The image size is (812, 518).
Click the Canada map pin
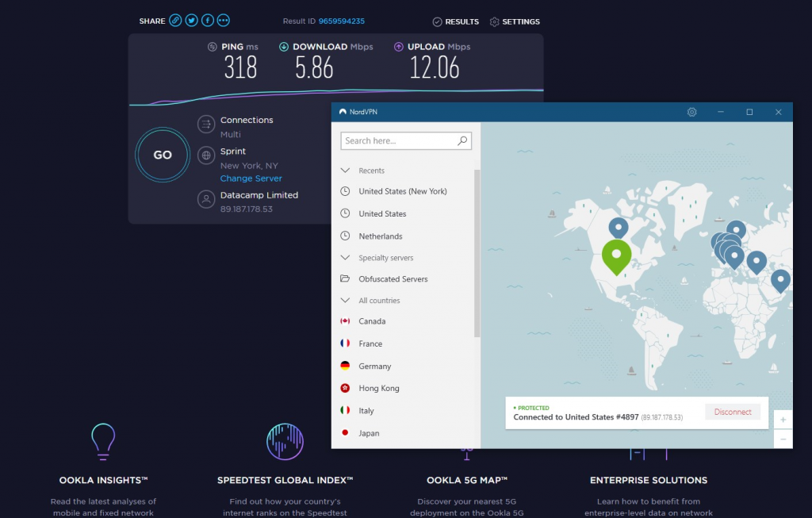tap(619, 228)
